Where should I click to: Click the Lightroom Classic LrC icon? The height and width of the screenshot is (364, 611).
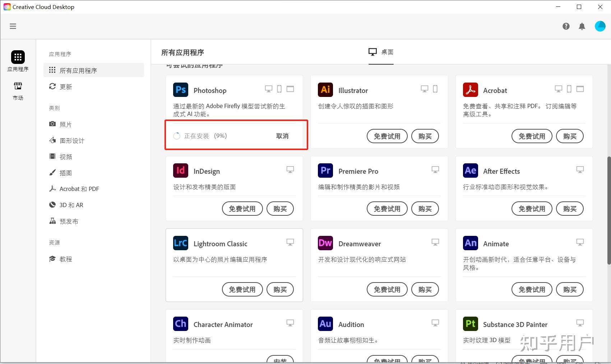pos(181,243)
